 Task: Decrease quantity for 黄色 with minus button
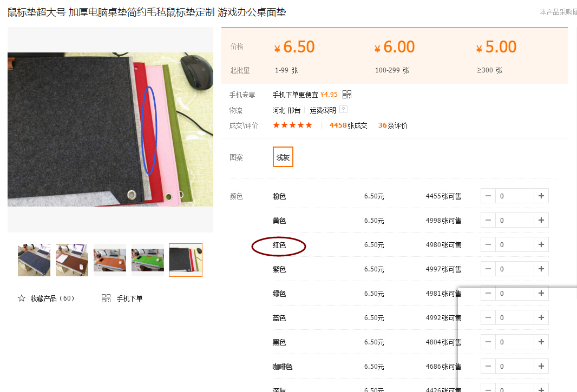pyautogui.click(x=488, y=220)
